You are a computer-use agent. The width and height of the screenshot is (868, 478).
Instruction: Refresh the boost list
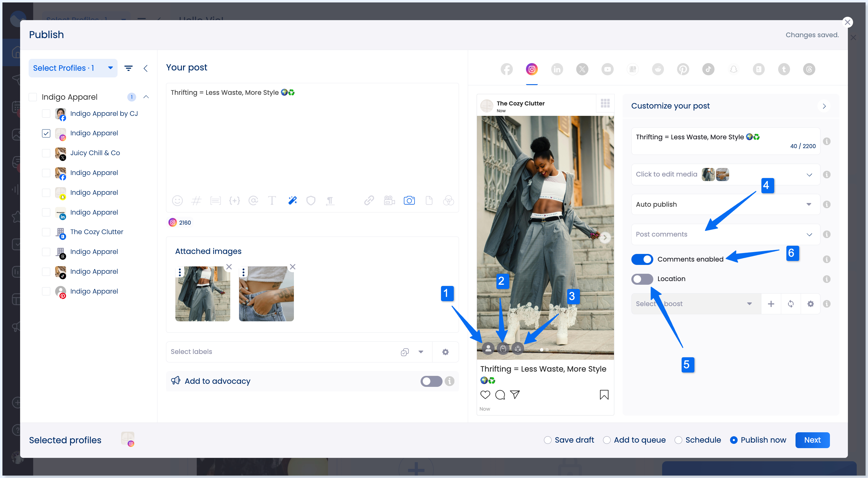point(791,304)
